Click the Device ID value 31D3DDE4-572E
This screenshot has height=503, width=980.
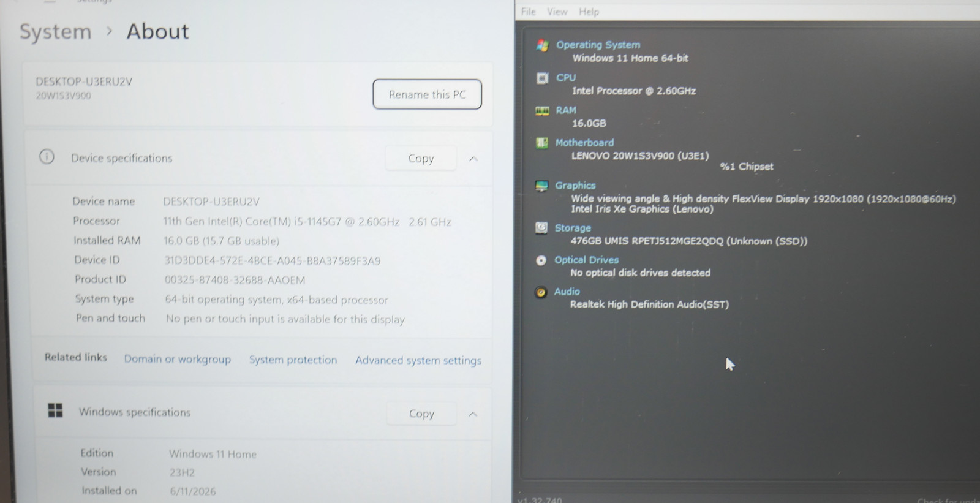click(272, 261)
